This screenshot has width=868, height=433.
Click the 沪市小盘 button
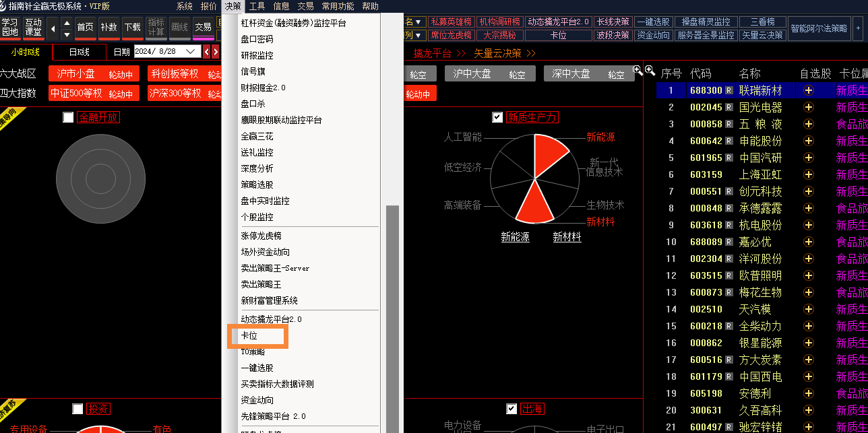click(75, 74)
